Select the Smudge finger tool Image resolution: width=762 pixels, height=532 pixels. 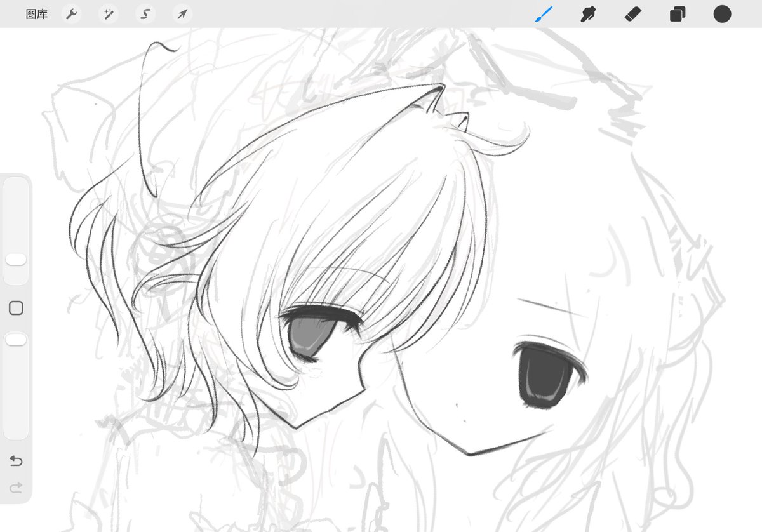coord(588,14)
